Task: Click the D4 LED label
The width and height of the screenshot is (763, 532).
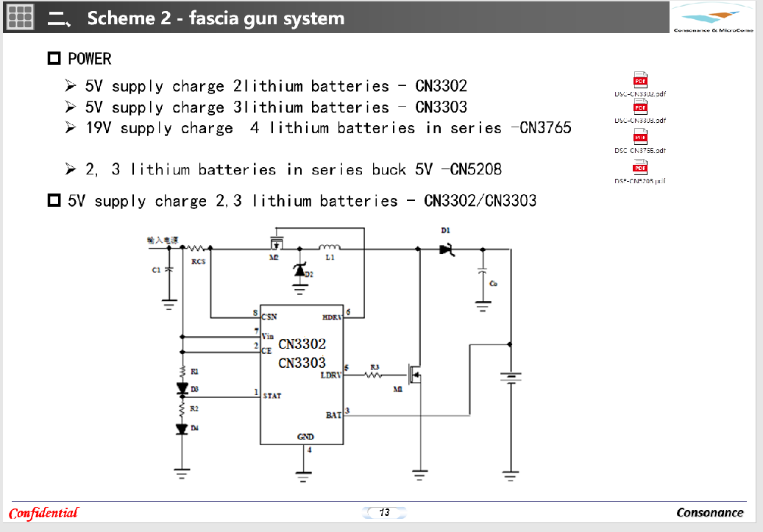Action: pos(195,428)
